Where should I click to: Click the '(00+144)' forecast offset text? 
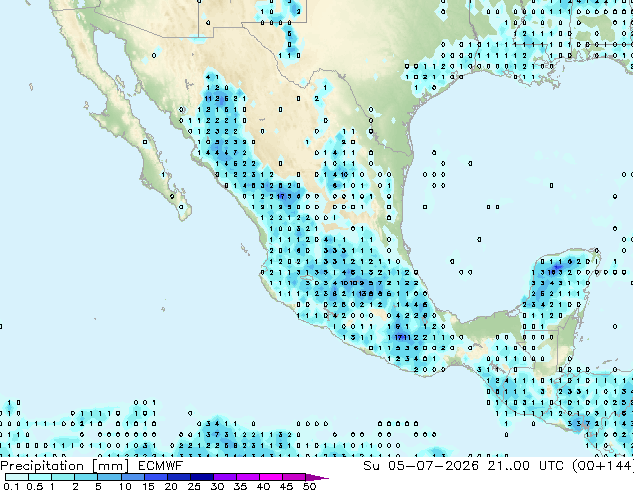(603, 466)
